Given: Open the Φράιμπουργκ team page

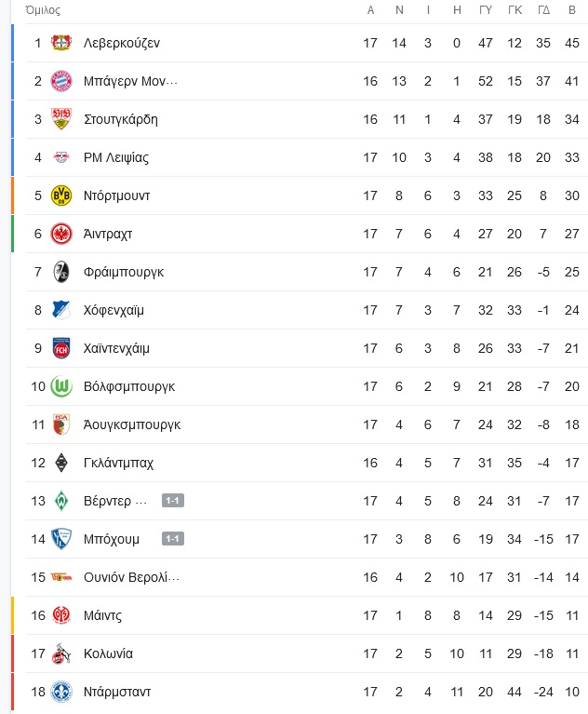Looking at the screenshot, I should point(124,273).
